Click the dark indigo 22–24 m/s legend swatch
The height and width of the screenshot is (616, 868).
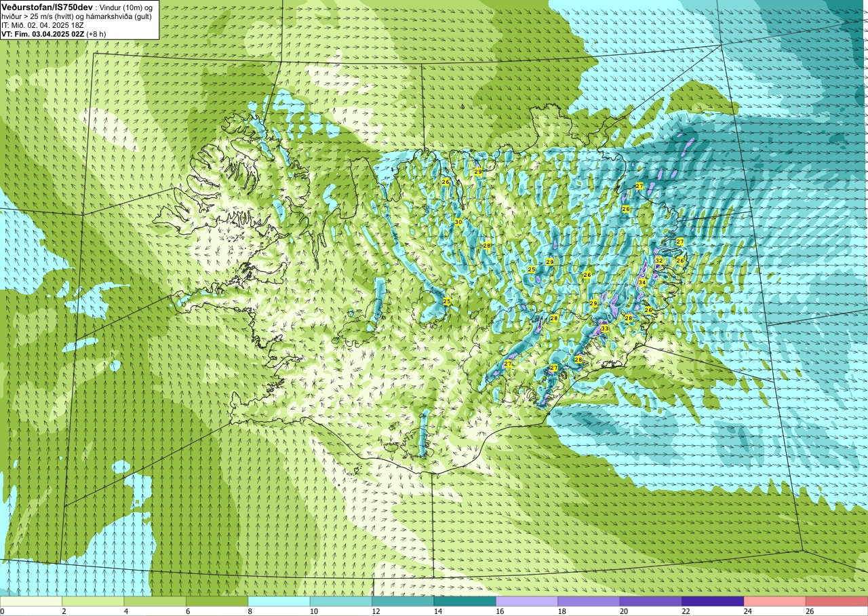[713, 601]
